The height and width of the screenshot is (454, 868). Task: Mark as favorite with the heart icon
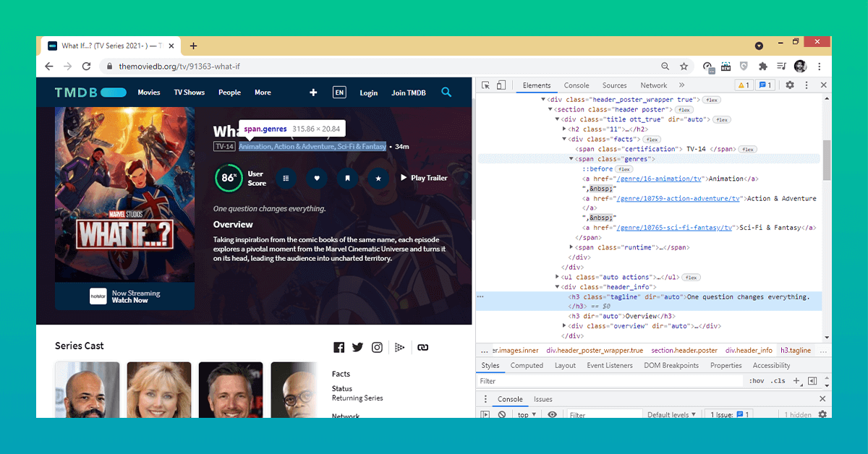pyautogui.click(x=316, y=178)
